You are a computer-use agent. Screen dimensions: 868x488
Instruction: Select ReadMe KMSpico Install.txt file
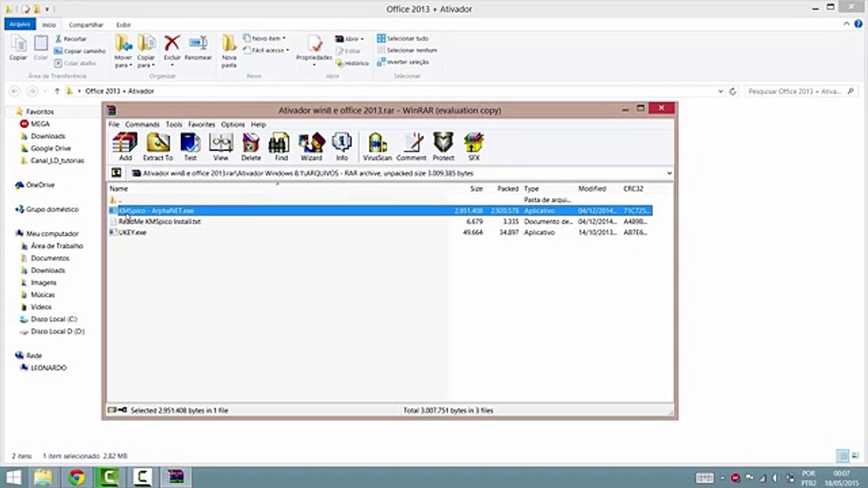[x=160, y=222]
